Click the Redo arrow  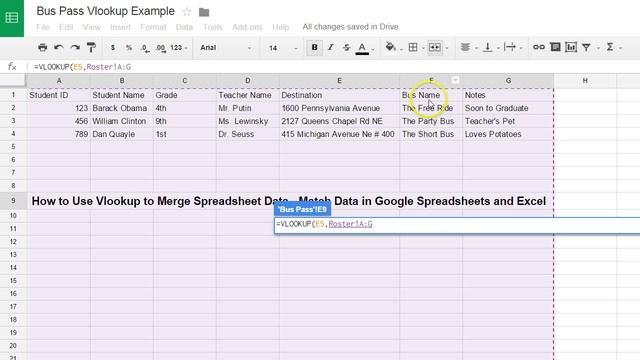(75, 47)
